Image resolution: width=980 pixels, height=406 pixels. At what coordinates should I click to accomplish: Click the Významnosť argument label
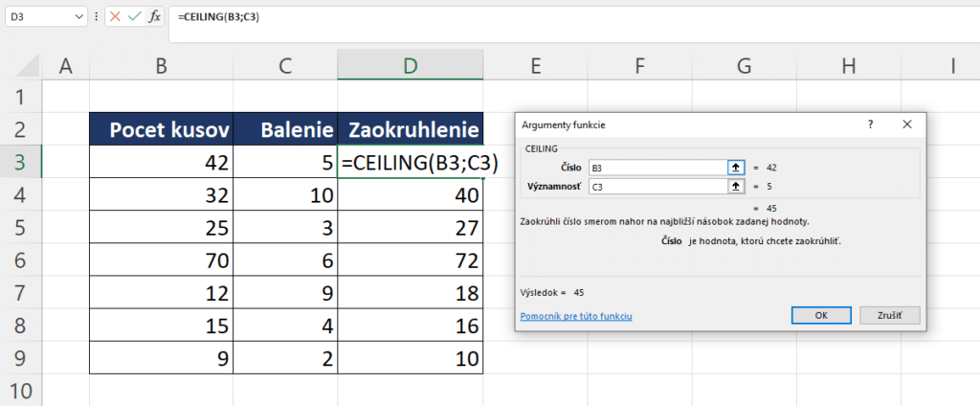555,186
